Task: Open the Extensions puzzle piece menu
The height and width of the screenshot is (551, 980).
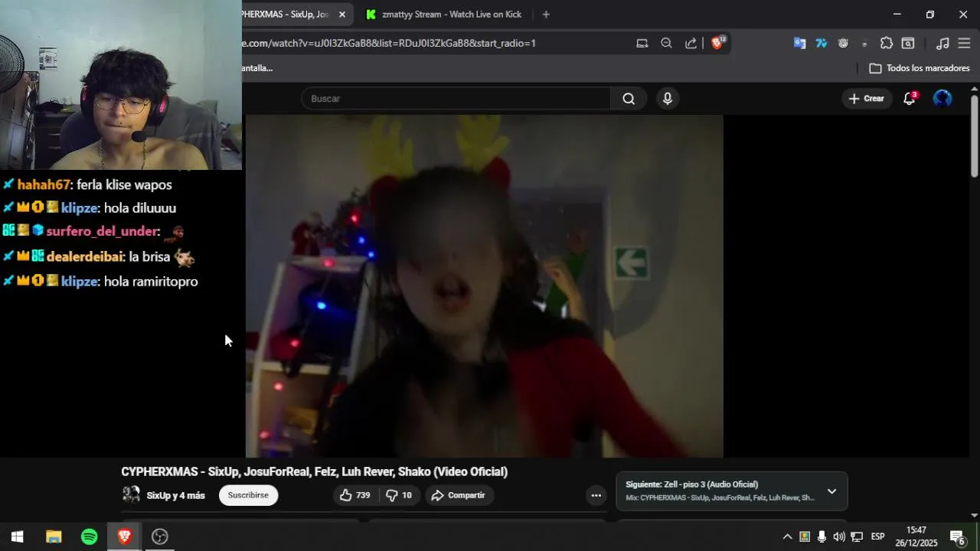Action: (x=887, y=44)
